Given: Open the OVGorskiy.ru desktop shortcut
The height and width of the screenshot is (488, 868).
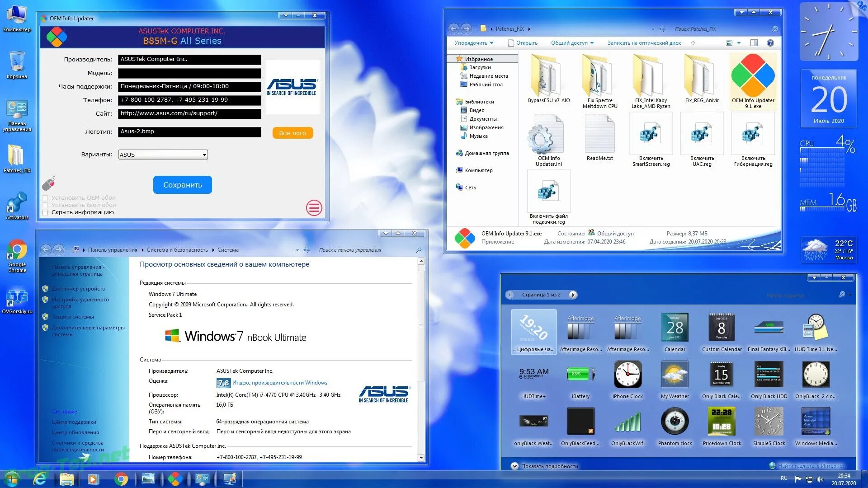Looking at the screenshot, I should coord(17,301).
